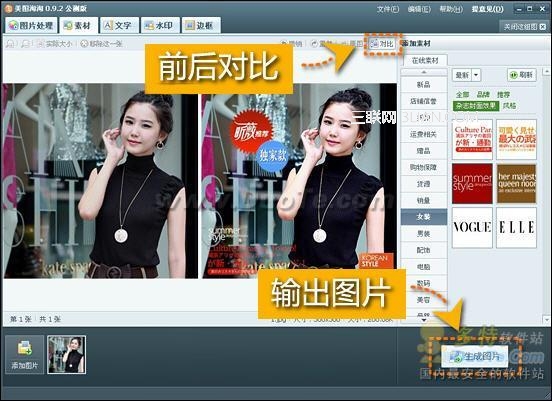Switch to the 素材 tab

coord(78,25)
